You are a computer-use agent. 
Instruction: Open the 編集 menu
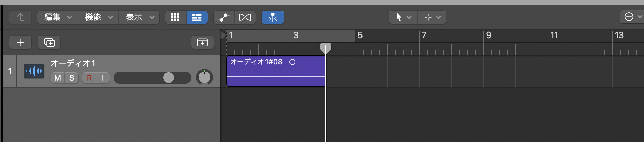(x=58, y=17)
